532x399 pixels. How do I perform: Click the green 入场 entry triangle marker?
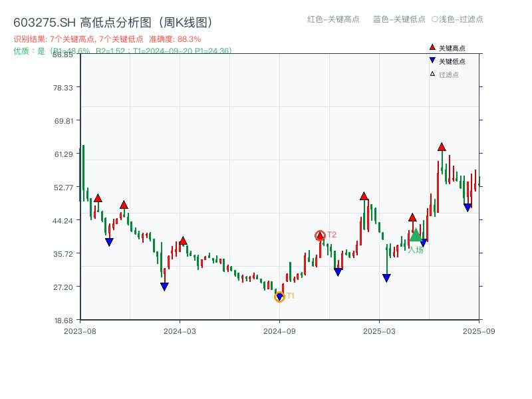[x=415, y=237]
